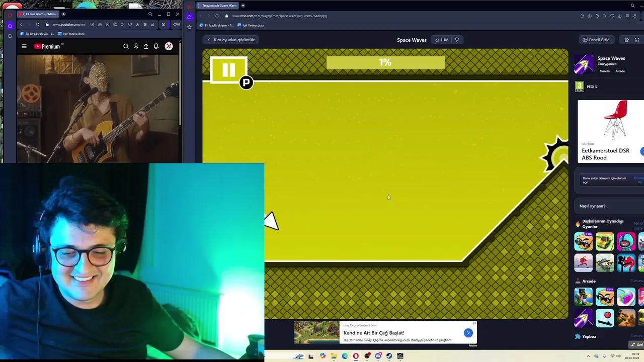Open the 'Tüm oyunları görüntüle' back button
This screenshot has width=644, height=362.
click(x=231, y=40)
